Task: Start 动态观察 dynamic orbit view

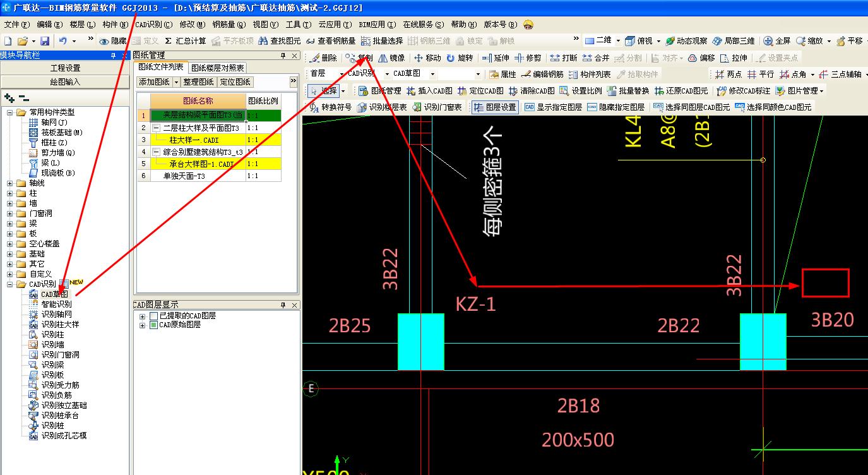Action: [686, 40]
